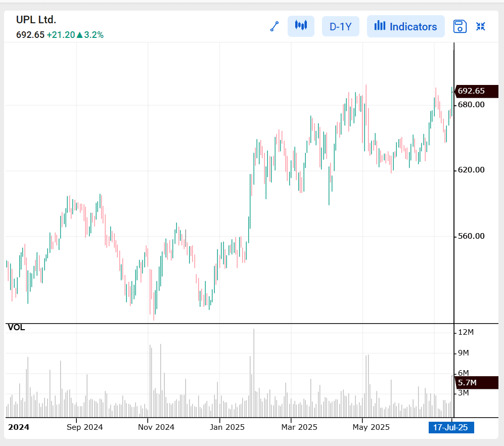The width and height of the screenshot is (504, 446).
Task: Click the 3.2% percent change value
Action: coord(94,35)
